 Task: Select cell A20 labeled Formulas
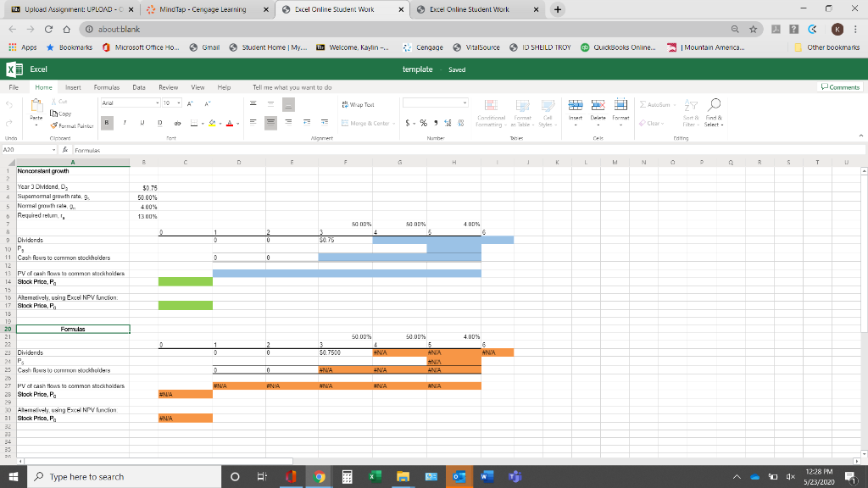tap(73, 330)
